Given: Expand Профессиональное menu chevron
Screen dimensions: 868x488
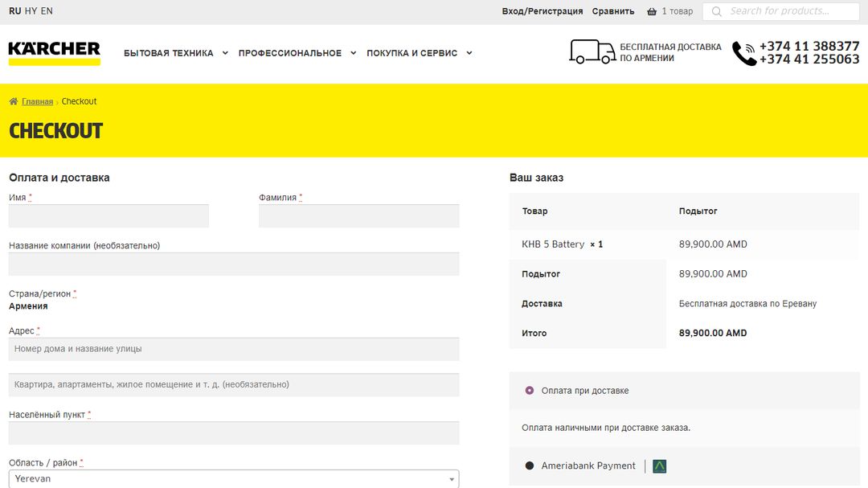Looking at the screenshot, I should (x=353, y=53).
